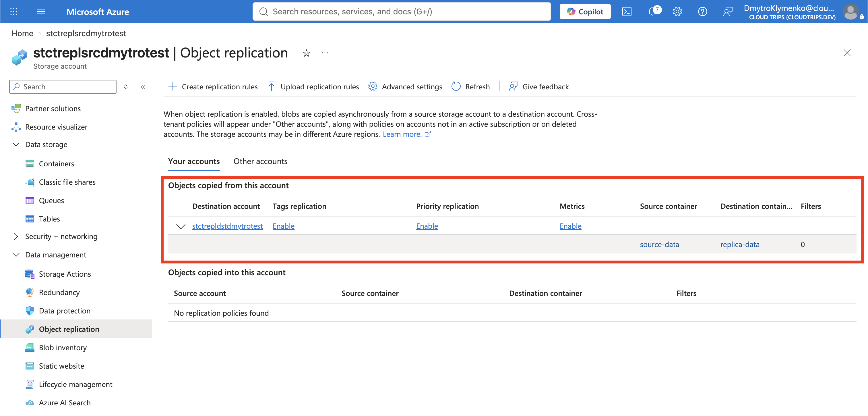The height and width of the screenshot is (416, 868).
Task: Click "No replication policies found" text
Action: [x=221, y=313]
